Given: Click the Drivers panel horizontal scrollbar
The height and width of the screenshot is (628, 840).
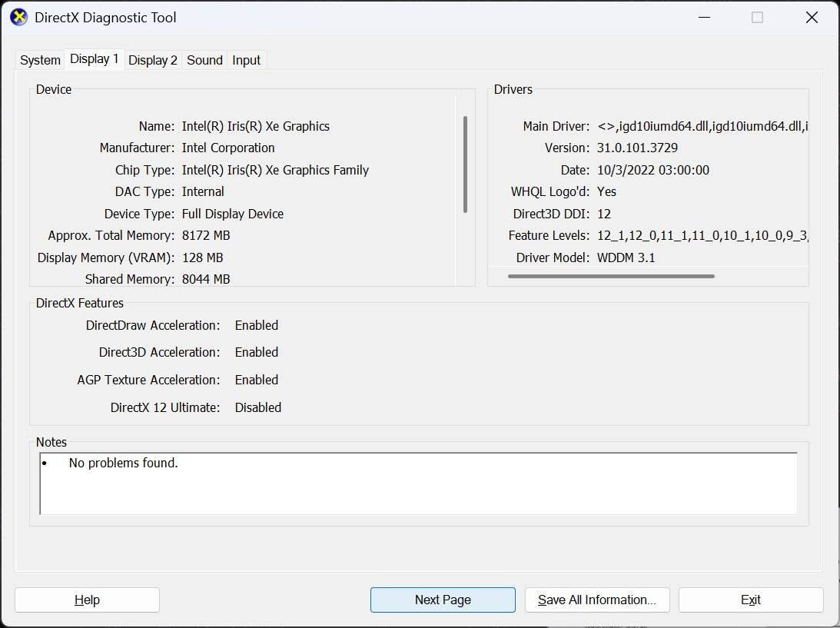Looking at the screenshot, I should [x=611, y=277].
